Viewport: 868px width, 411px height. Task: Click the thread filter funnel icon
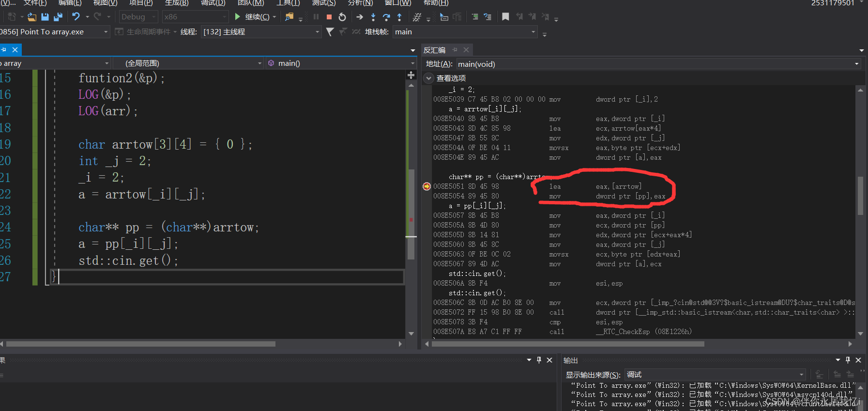330,32
